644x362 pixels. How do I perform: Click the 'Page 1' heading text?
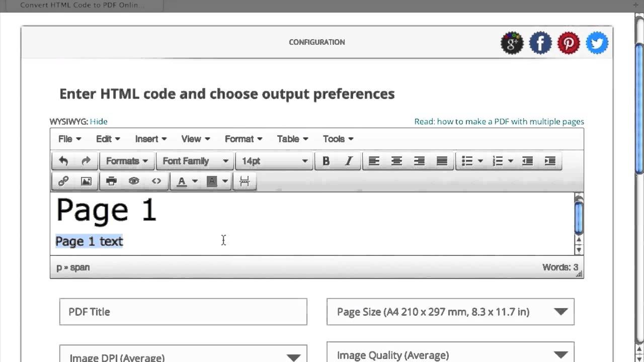click(x=107, y=210)
